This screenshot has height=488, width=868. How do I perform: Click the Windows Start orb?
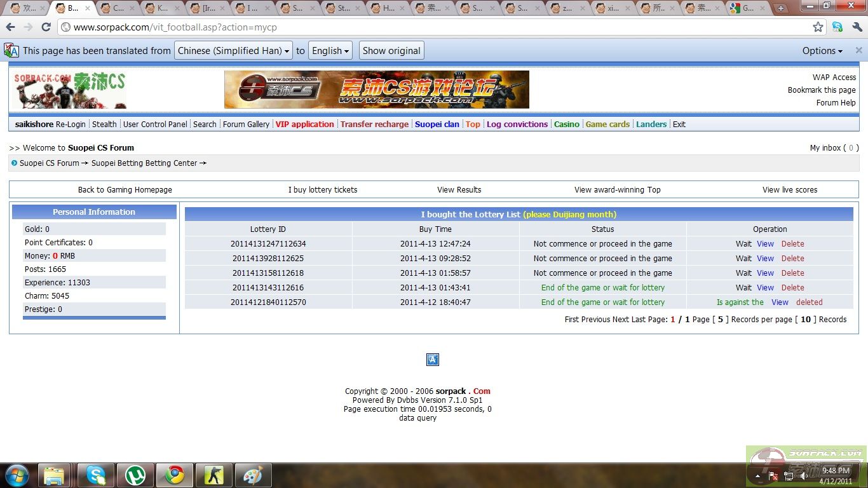(x=16, y=475)
